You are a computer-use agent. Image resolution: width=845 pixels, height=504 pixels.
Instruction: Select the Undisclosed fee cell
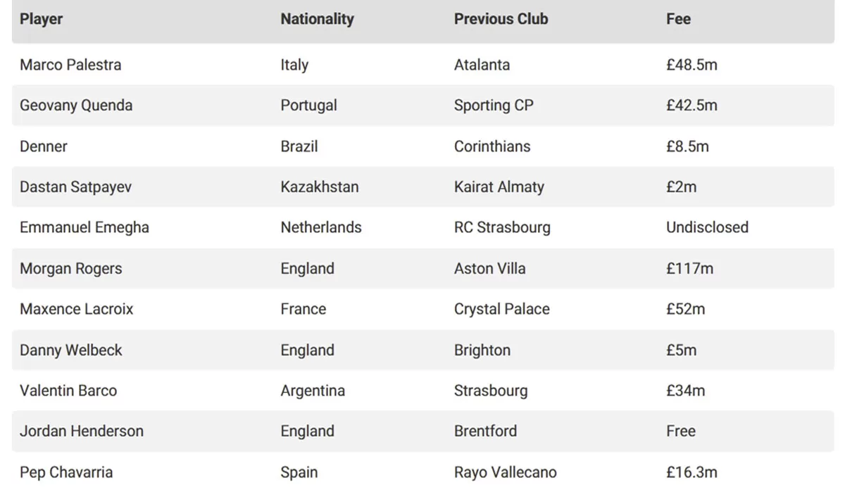point(707,227)
